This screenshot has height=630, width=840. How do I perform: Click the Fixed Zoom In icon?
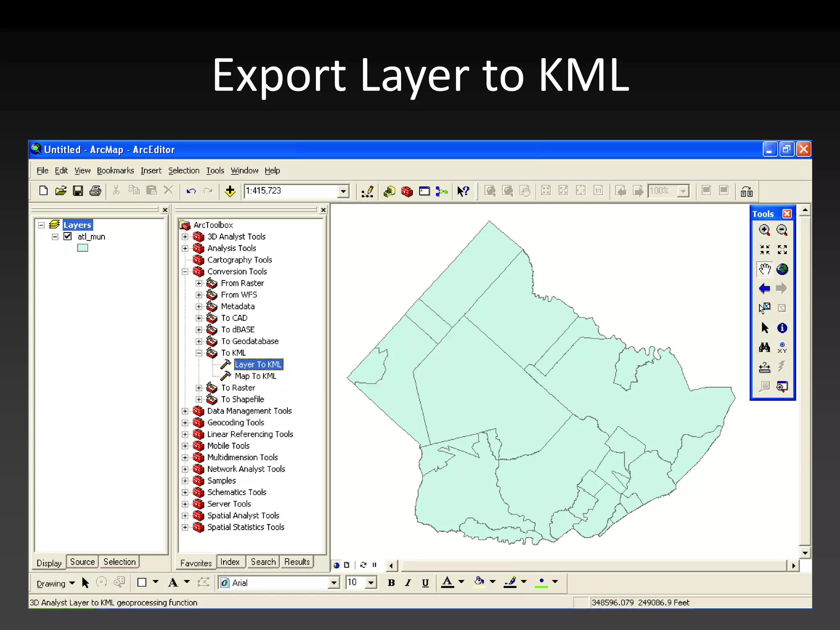coord(765,249)
